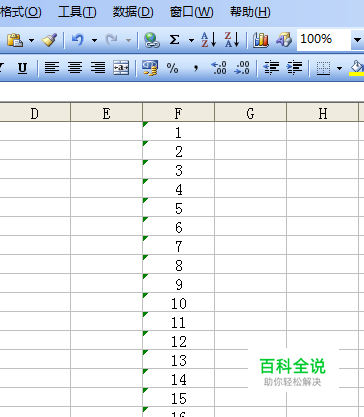Open the AutoSum functions dropdown
Screen dimensions: 364x417
coord(191,41)
